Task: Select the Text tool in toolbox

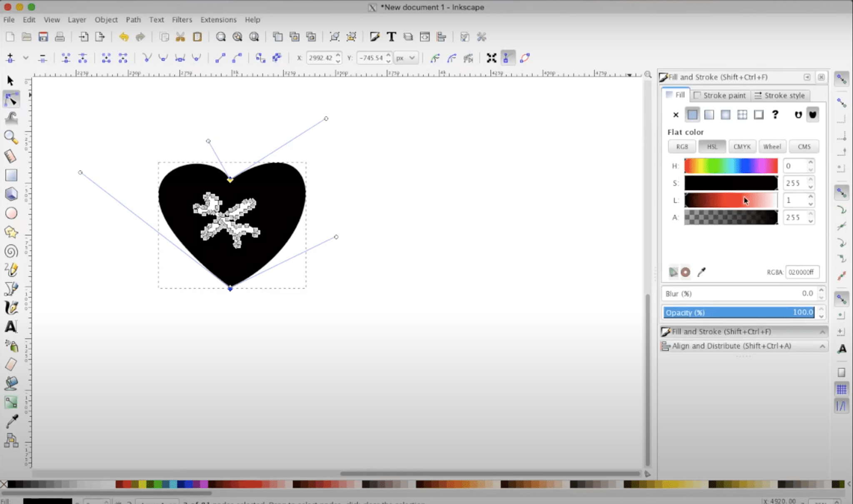Action: [x=11, y=327]
